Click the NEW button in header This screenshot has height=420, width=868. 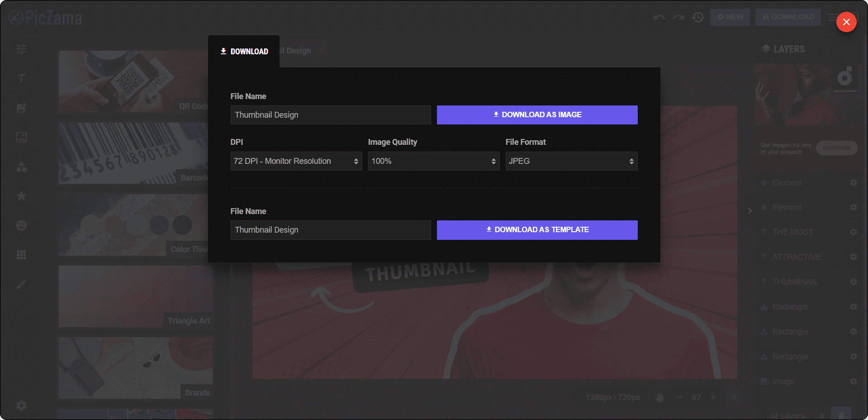730,17
